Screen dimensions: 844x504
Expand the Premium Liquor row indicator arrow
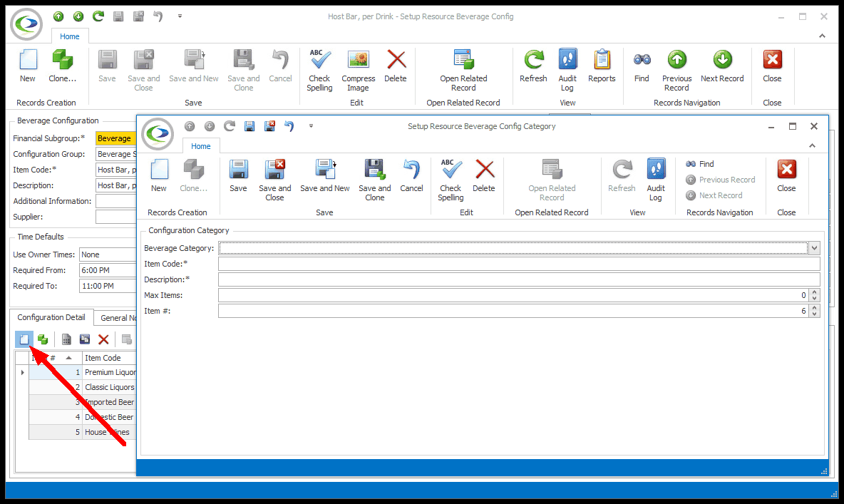pos(22,372)
